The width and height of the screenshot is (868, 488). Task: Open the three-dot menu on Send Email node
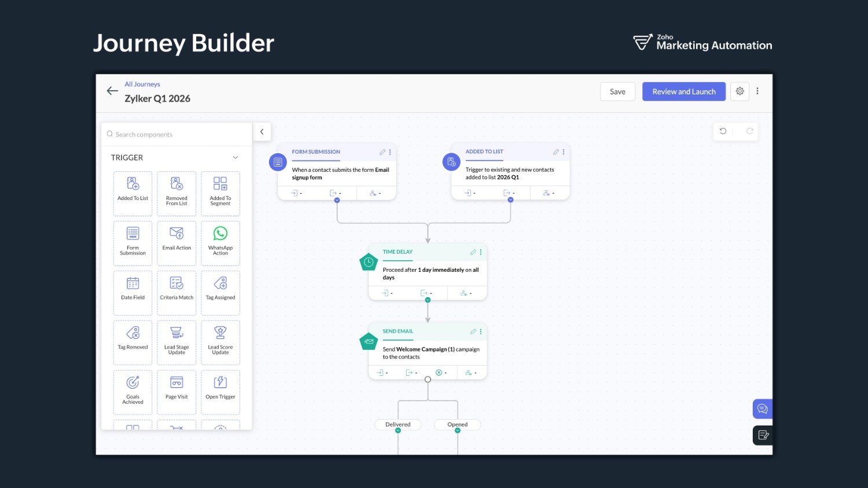(x=480, y=331)
